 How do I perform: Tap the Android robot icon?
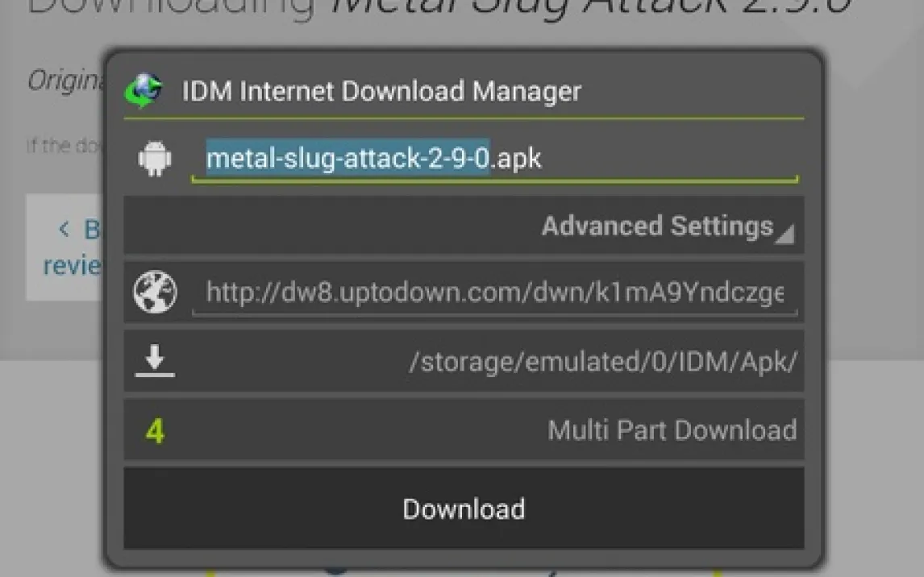click(154, 159)
